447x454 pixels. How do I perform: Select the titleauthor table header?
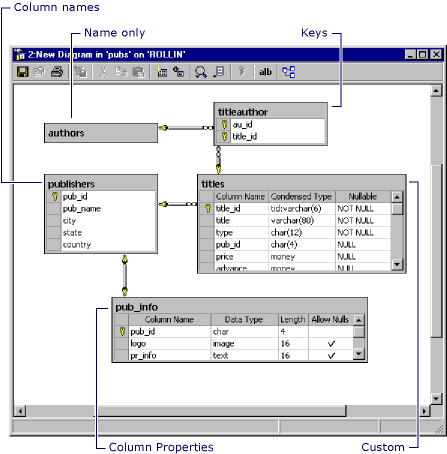point(270,112)
